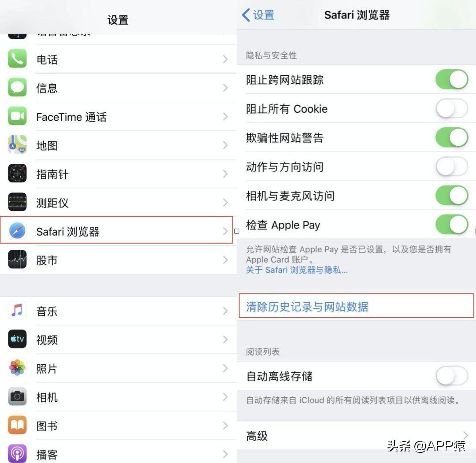This screenshot has width=476, height=463.
Task: Enable the 阻止所有 Cookie switch
Action: click(x=452, y=108)
